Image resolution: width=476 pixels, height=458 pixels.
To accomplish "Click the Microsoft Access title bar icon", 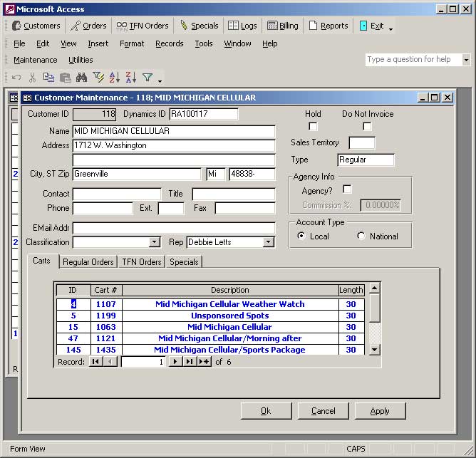I will (x=10, y=9).
